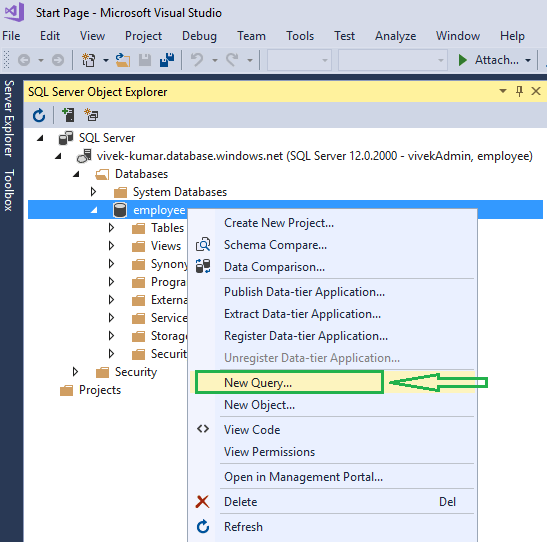Screen dimensions: 547x542
Task: Click the Visual Studio logo icon
Action: coord(14,12)
